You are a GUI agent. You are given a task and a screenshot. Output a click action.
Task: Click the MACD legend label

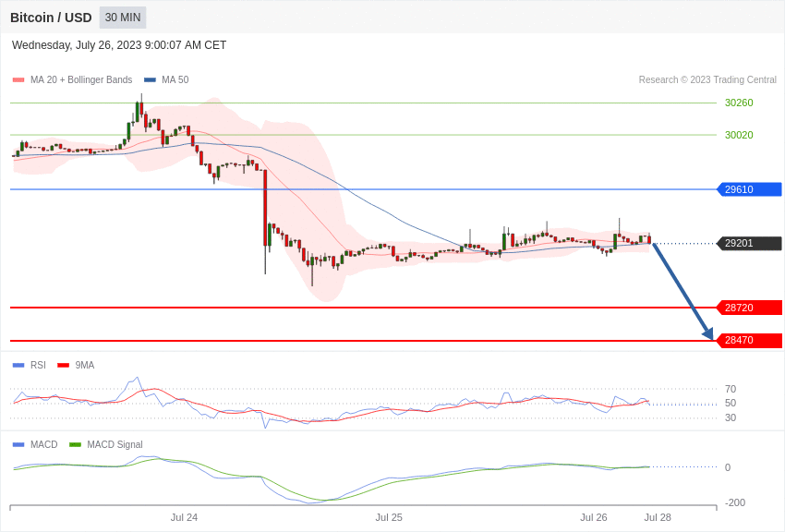44,444
